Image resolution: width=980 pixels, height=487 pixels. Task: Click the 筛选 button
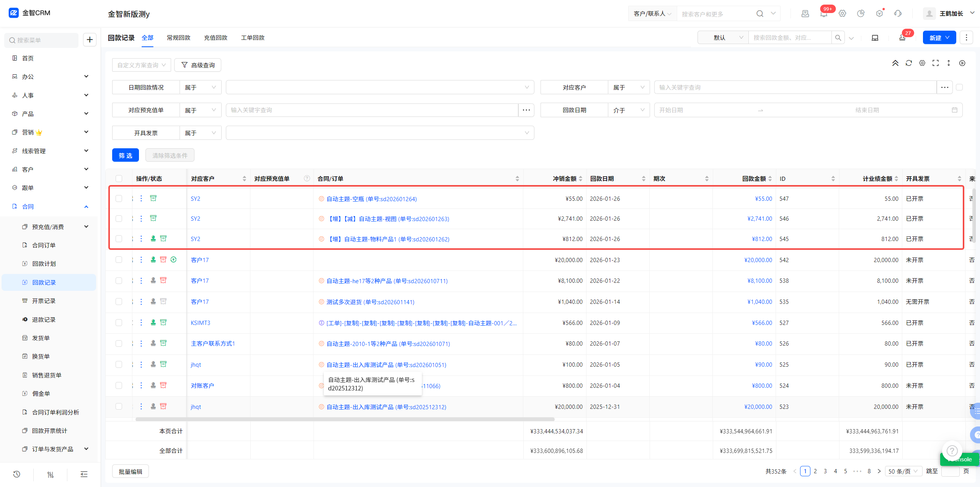(126, 156)
